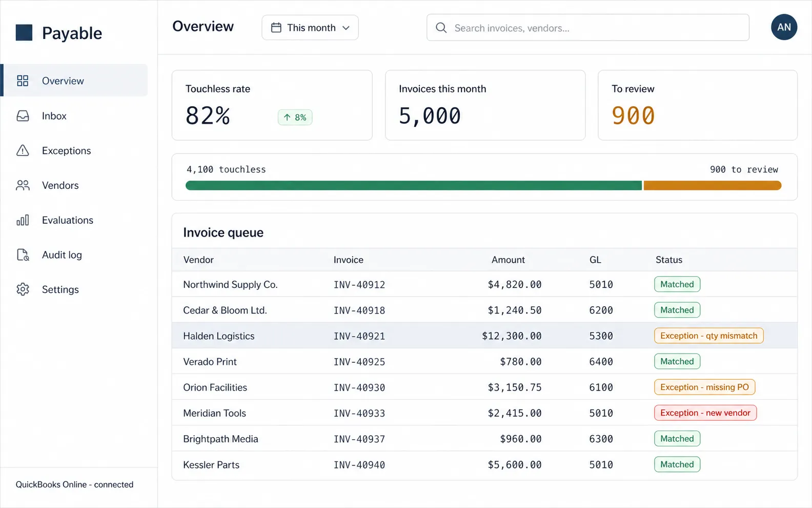
Task: Open the Overview menu item
Action: click(x=75, y=81)
